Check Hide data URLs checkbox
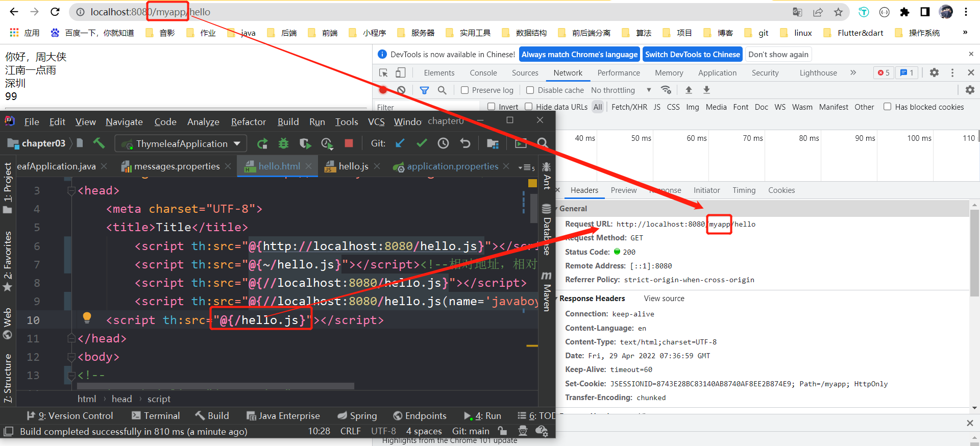 coord(529,107)
